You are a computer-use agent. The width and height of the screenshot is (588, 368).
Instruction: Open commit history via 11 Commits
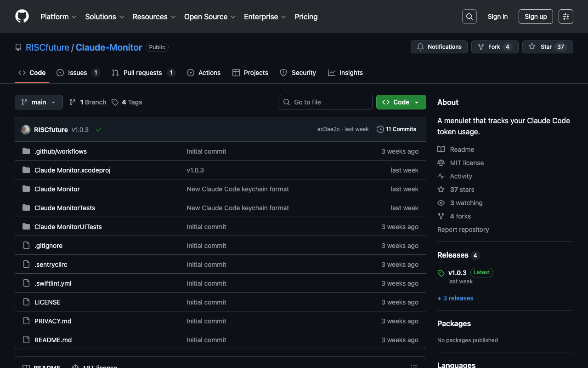(x=396, y=129)
